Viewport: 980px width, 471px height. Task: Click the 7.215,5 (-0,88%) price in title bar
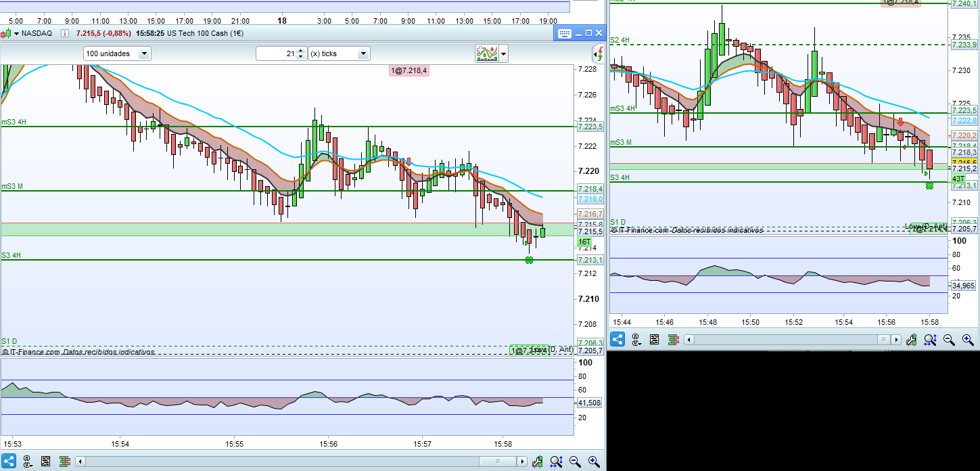pos(103,33)
